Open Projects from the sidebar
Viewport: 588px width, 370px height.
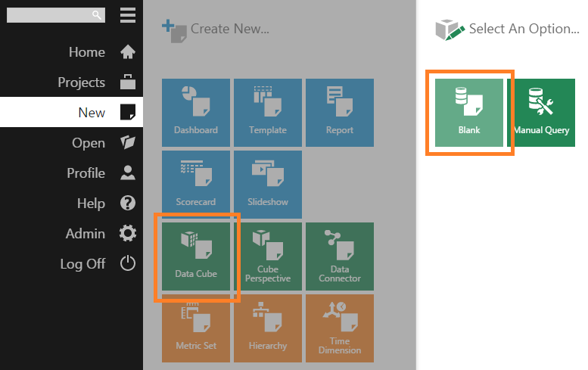[x=81, y=82]
